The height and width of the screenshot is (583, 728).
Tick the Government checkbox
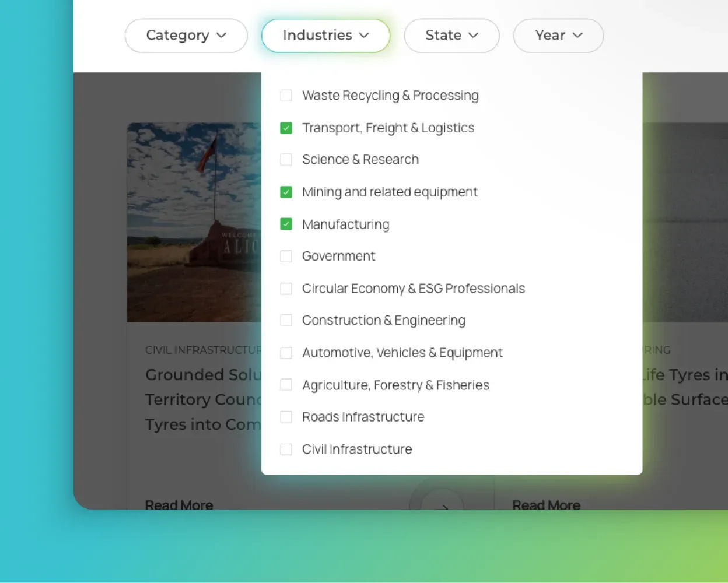286,256
